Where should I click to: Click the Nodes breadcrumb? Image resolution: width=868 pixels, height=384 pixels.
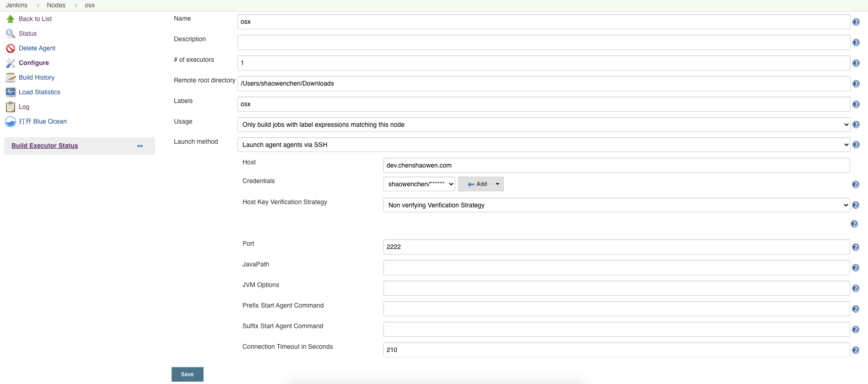(x=56, y=5)
